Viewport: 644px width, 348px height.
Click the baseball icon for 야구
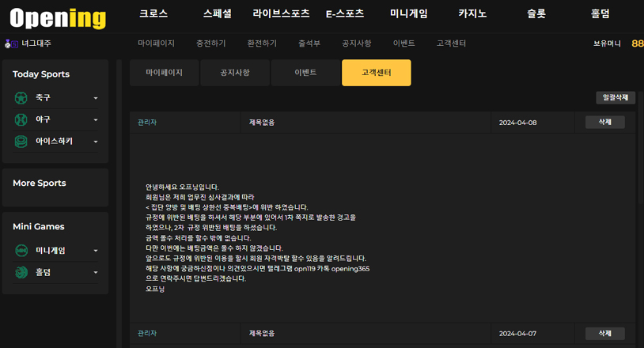click(x=21, y=119)
